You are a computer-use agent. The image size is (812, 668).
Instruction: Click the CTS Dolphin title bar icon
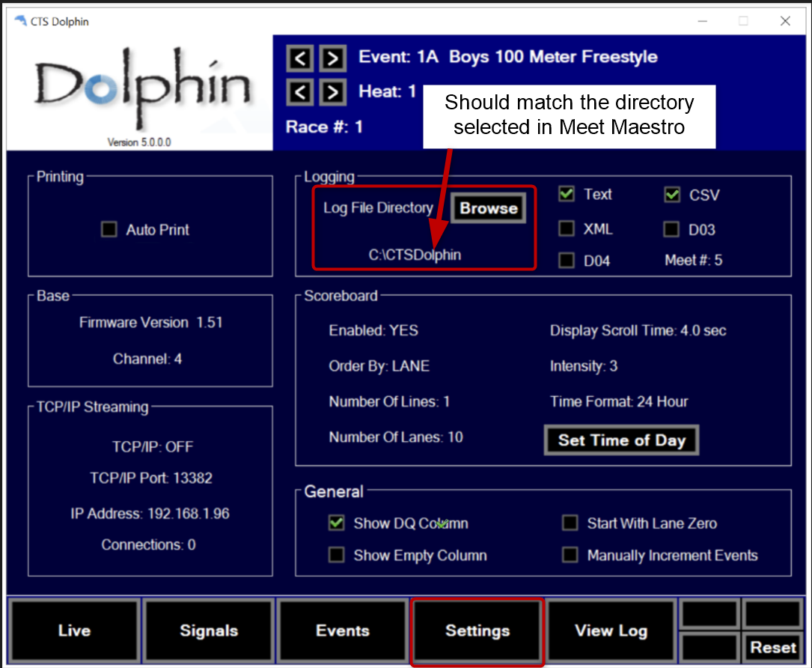click(20, 21)
